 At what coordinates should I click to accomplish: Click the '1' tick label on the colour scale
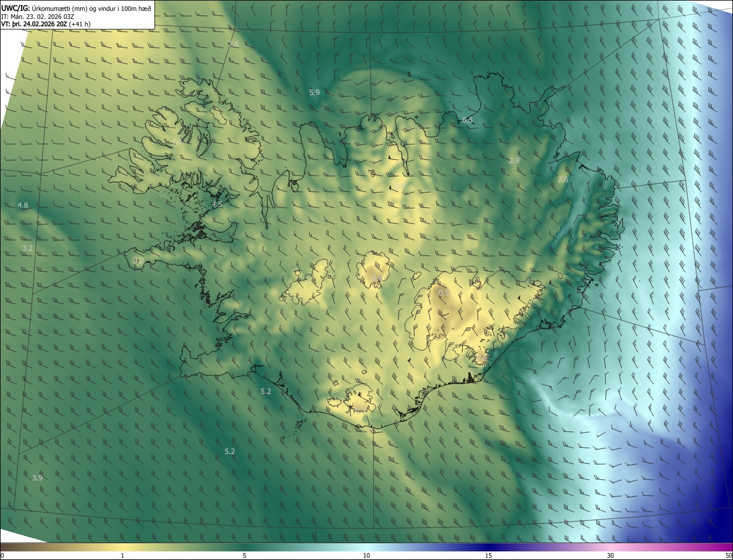tap(123, 556)
